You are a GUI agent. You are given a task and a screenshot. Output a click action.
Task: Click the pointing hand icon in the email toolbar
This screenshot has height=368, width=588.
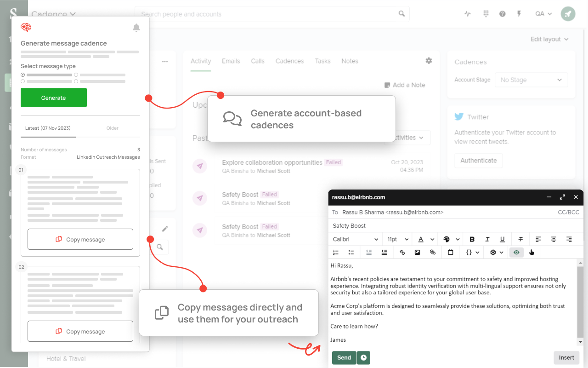[531, 253]
